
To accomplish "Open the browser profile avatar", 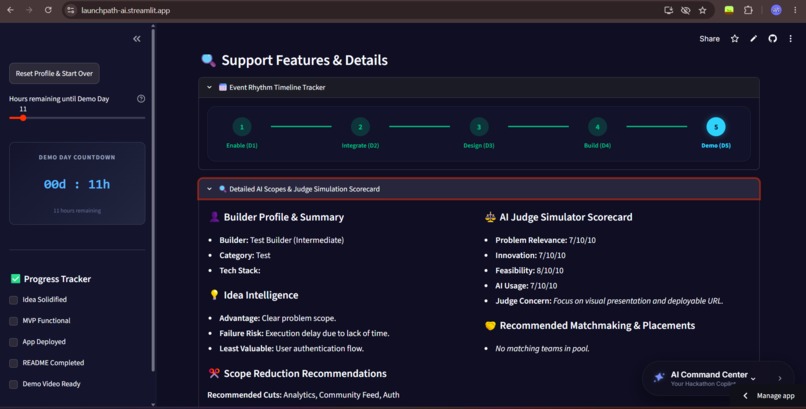I will (776, 10).
